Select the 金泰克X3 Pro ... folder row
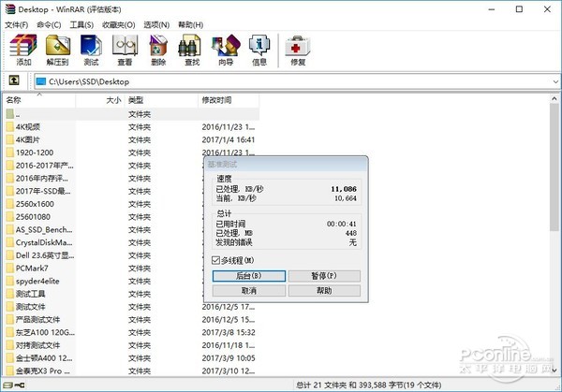Image resolution: width=562 pixels, height=392 pixels. point(131,371)
